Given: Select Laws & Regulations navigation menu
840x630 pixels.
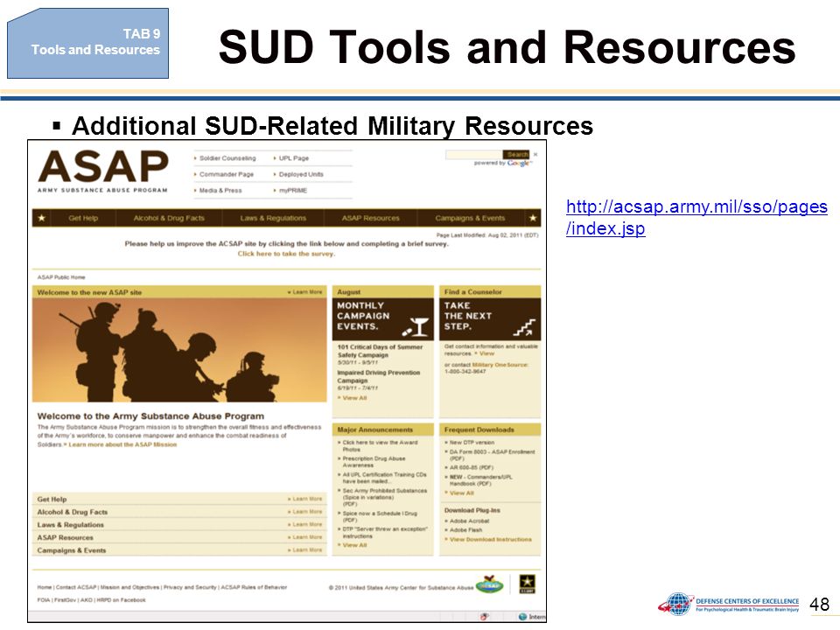Looking at the screenshot, I should [x=273, y=218].
